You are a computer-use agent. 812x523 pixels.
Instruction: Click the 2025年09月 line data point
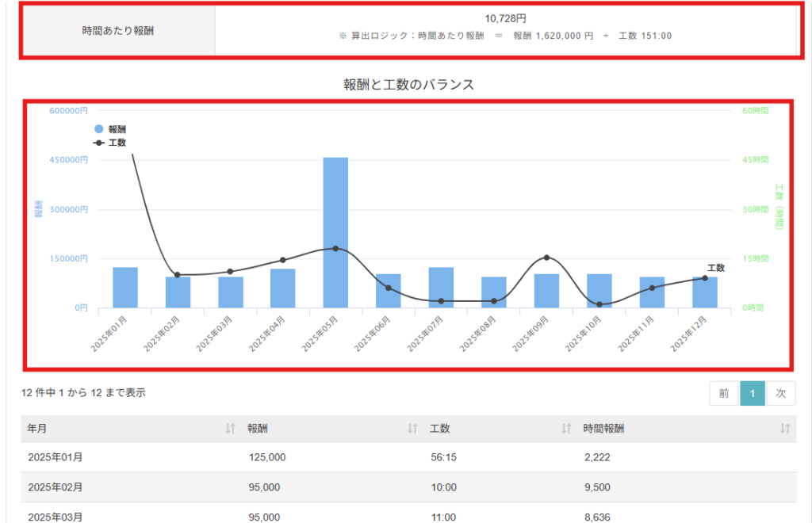546,258
